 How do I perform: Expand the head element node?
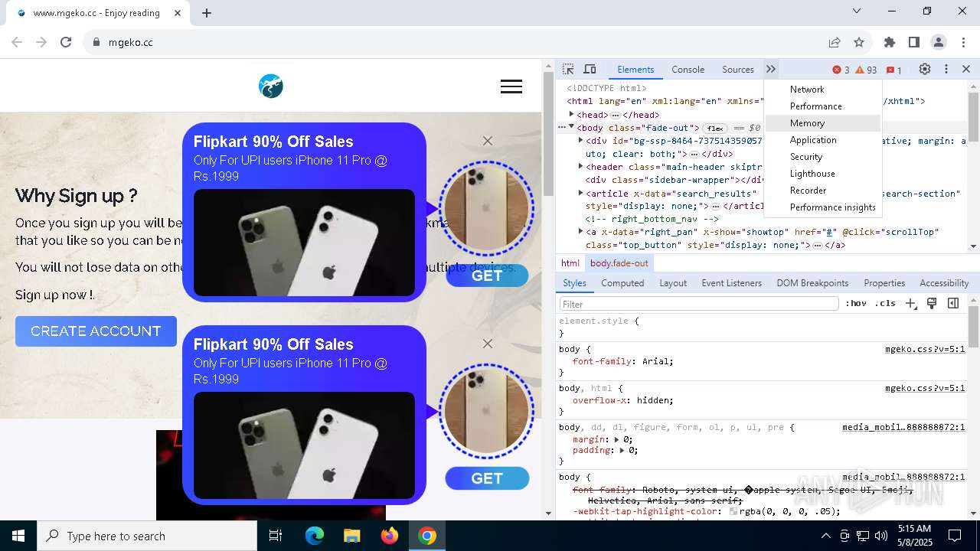click(x=571, y=114)
